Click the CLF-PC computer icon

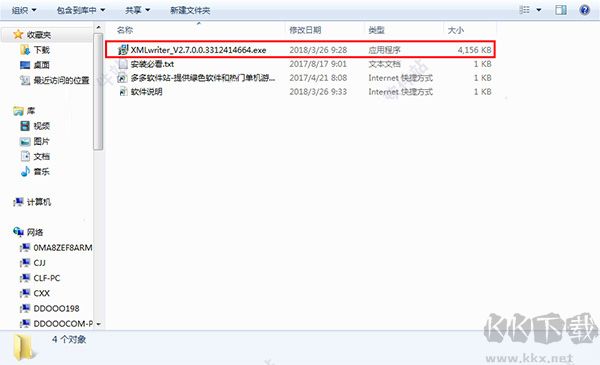25,278
